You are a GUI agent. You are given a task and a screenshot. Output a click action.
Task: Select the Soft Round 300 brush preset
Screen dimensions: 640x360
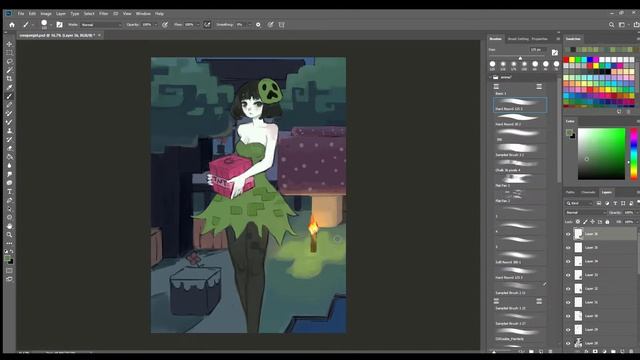[520, 258]
